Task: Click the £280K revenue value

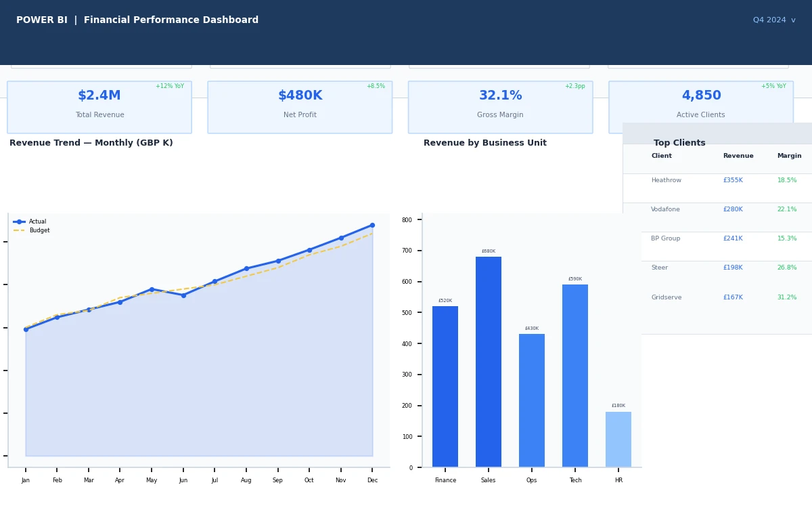Action: pyautogui.click(x=733, y=210)
